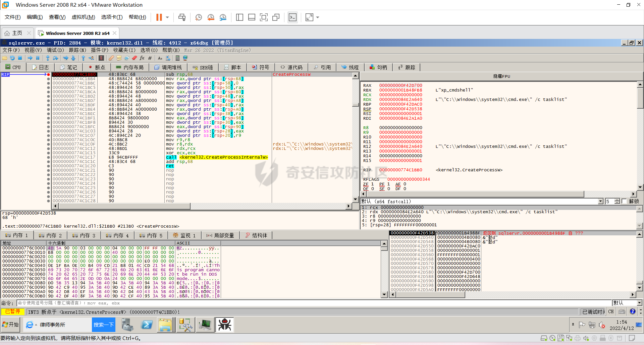644x345 pixels.
Task: Open the patches bandage icon
Action: coord(111,58)
